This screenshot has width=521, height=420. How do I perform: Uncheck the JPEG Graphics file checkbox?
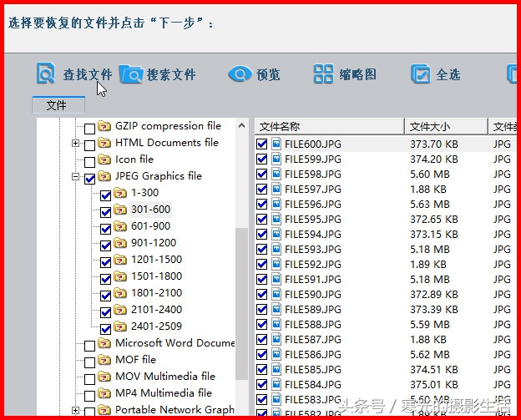[x=89, y=179]
